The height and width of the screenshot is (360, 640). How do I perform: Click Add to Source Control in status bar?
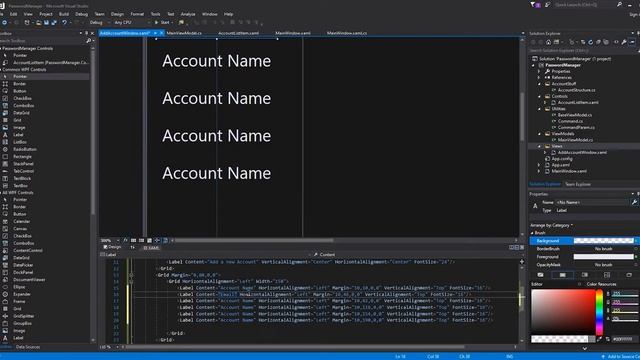pos(620,357)
